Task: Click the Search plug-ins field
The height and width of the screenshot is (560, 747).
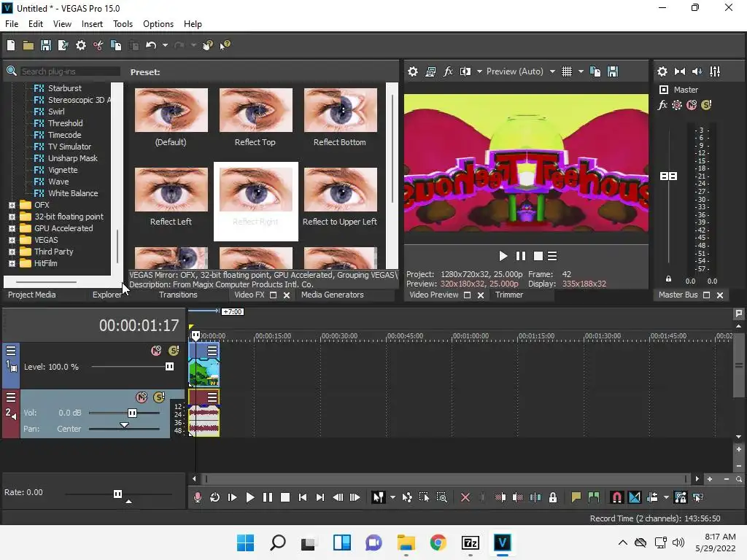Action: 69,71
